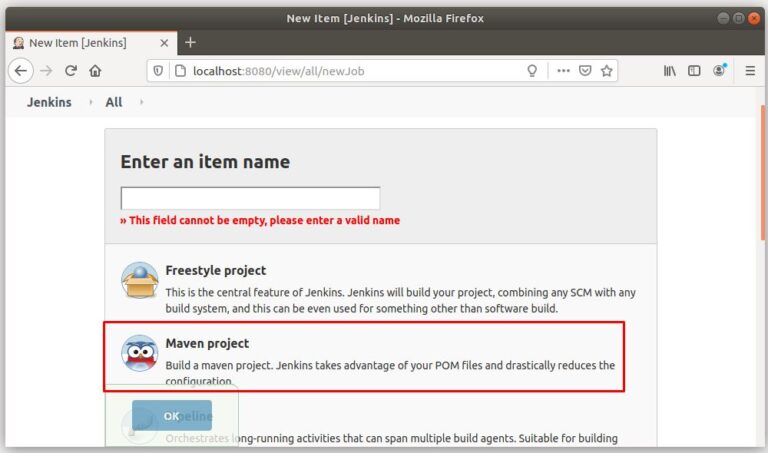The height and width of the screenshot is (453, 768).
Task: Bookmark this page with the star icon
Action: click(606, 71)
